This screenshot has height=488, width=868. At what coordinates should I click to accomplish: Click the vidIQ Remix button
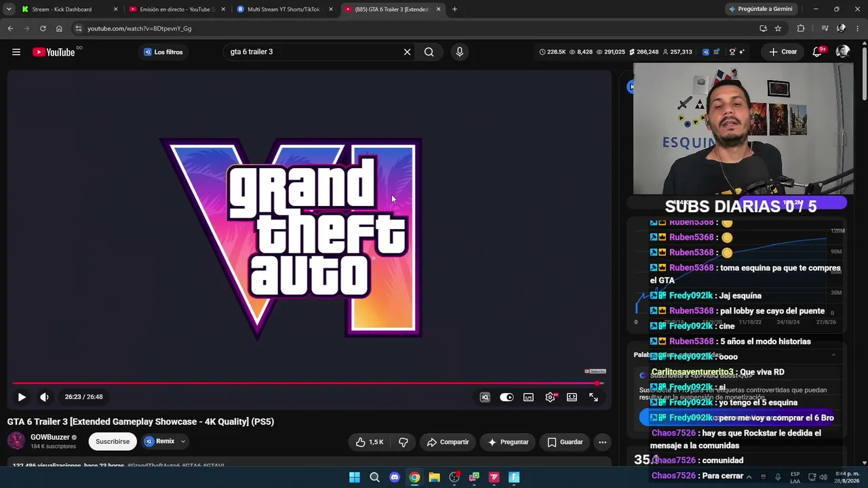tap(159, 441)
